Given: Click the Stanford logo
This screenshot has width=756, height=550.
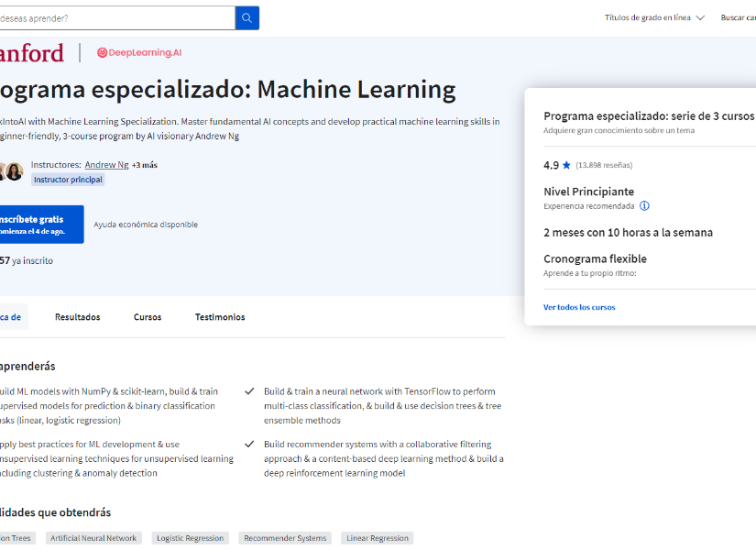Looking at the screenshot, I should [x=32, y=53].
